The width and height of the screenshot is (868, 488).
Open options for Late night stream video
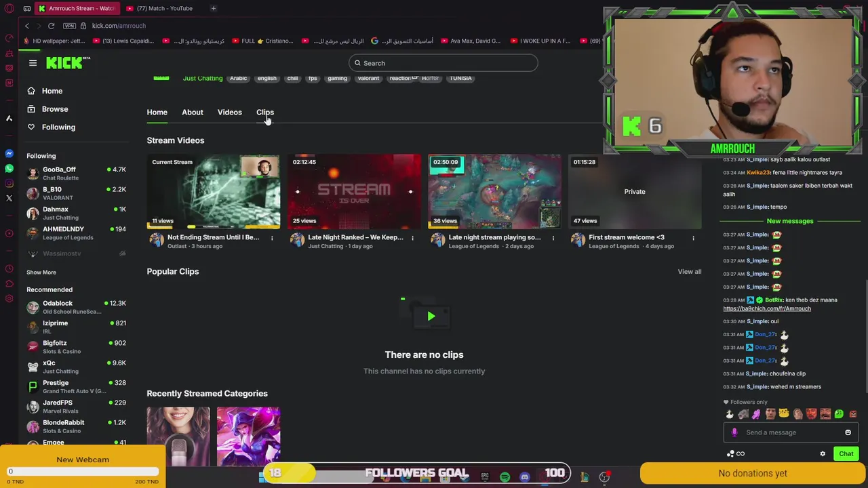tap(553, 238)
